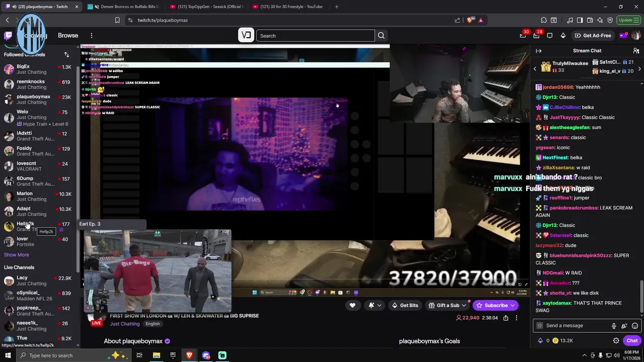Open the Just Chatting category link
This screenshot has height=362, width=644.
click(x=125, y=324)
